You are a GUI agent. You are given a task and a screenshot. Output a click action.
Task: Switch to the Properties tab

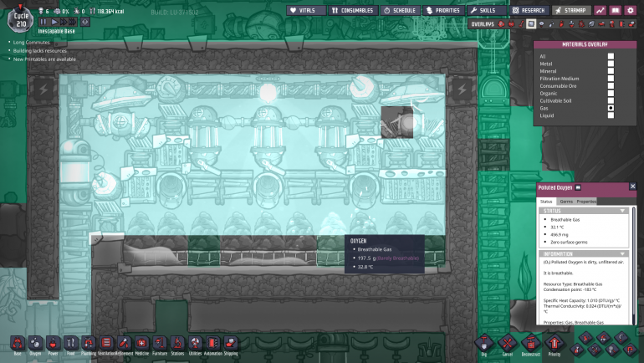click(586, 202)
